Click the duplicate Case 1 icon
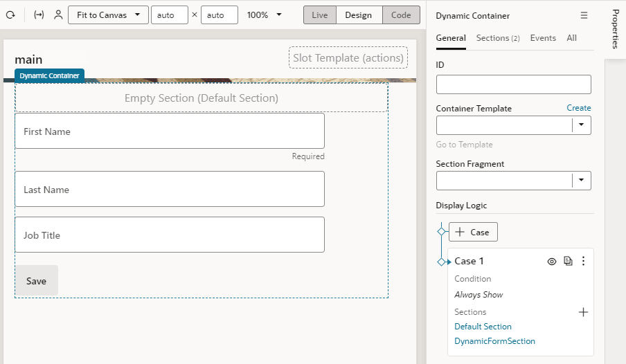 [x=568, y=261]
